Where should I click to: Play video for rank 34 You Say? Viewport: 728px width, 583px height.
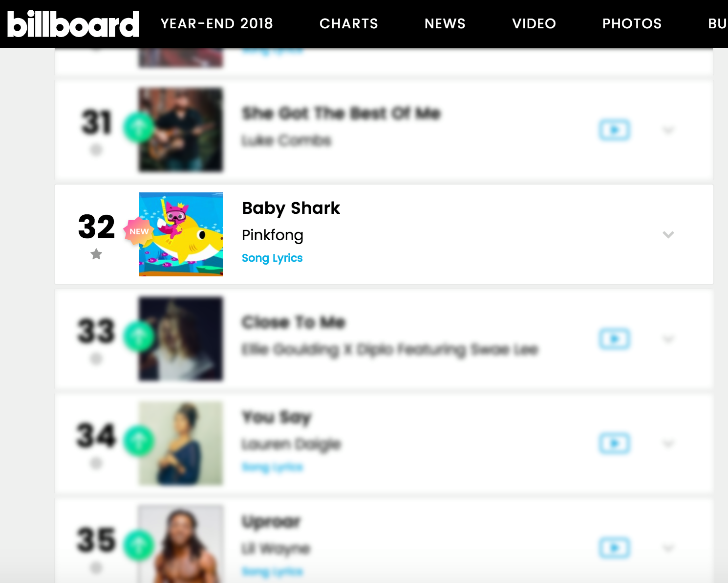[615, 443]
